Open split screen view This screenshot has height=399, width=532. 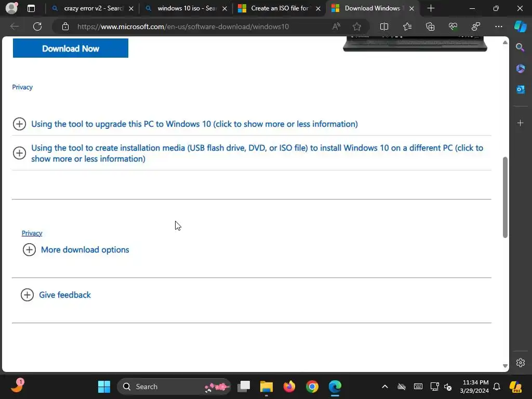[x=384, y=26]
